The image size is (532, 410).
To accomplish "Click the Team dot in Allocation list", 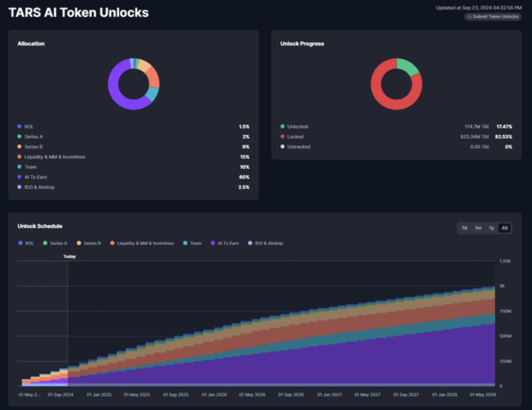I will 19,167.
